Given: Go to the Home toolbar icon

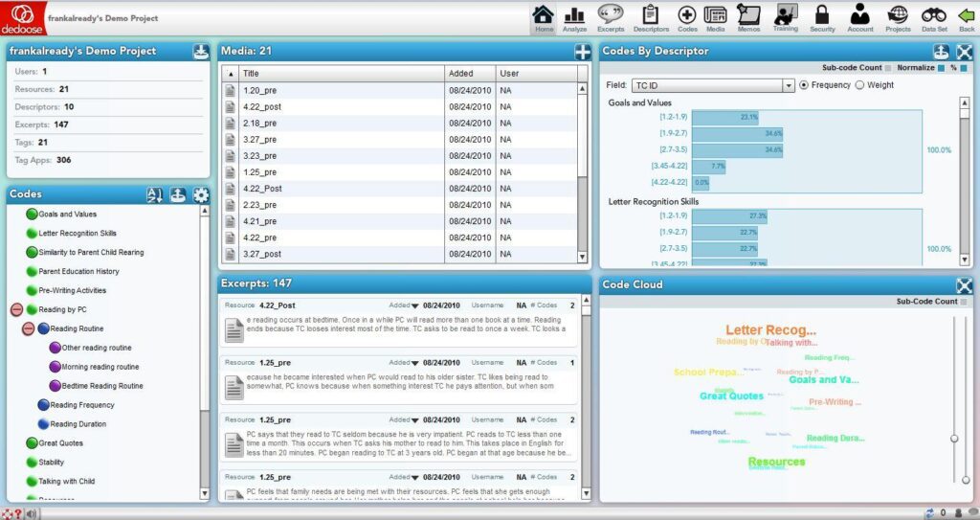Looking at the screenshot, I should (x=544, y=18).
